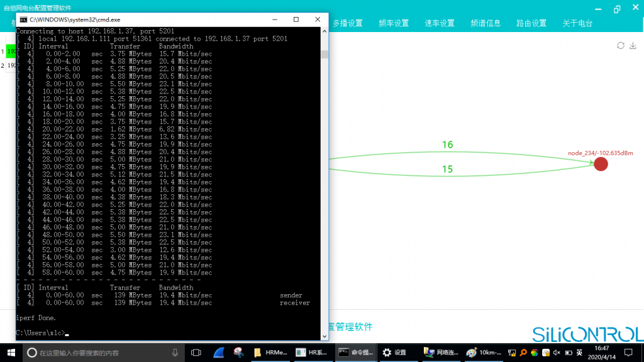Open the 频谱信息 tab
Image resolution: width=644 pixels, height=362 pixels.
point(486,23)
